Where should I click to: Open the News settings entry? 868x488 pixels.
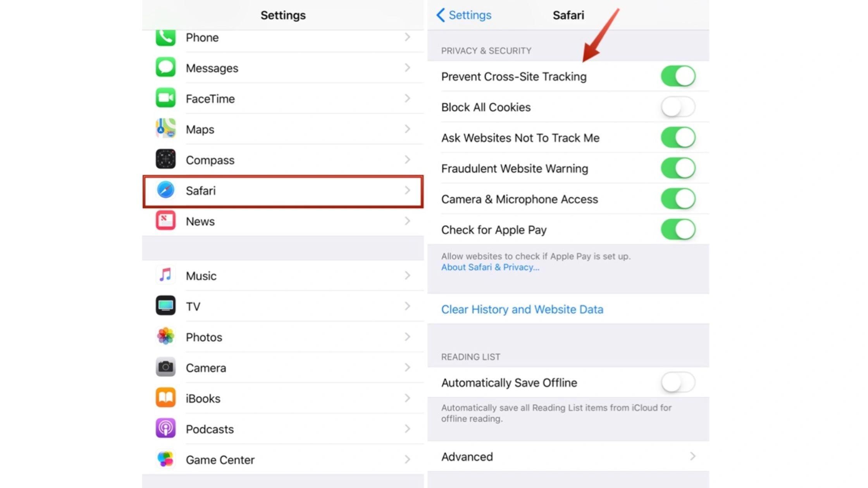pyautogui.click(x=283, y=221)
